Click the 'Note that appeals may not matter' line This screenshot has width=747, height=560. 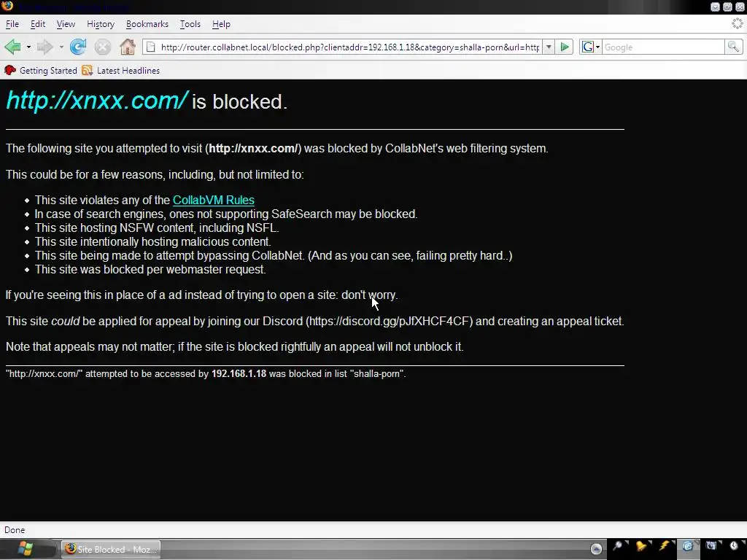(x=234, y=346)
